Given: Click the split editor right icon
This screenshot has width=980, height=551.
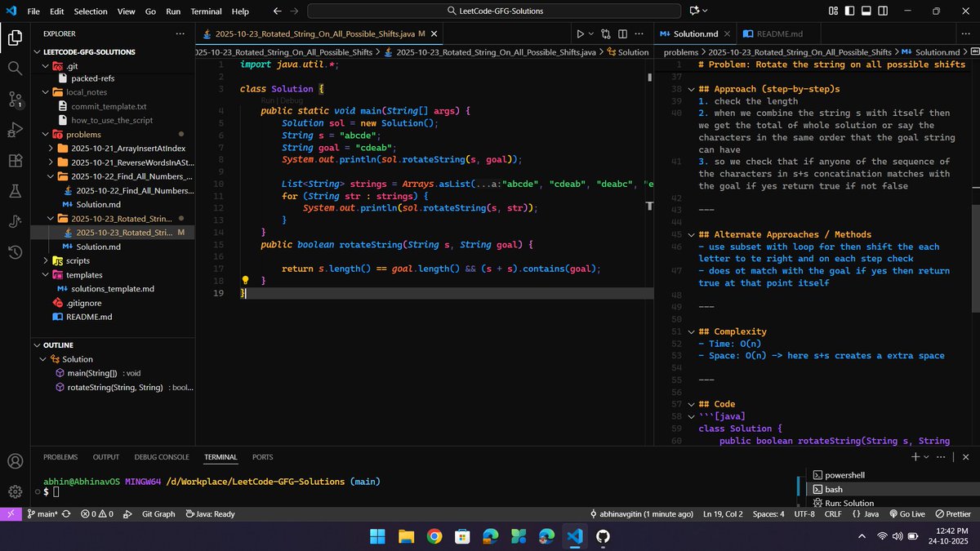Looking at the screenshot, I should (x=622, y=34).
